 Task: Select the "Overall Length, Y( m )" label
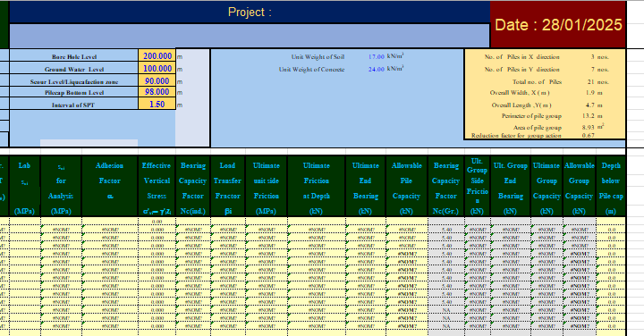click(x=521, y=105)
